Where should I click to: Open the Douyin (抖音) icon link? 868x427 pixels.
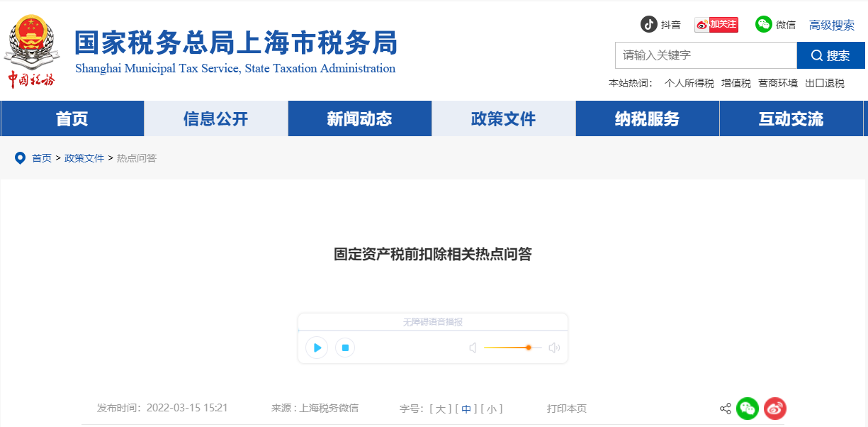649,24
